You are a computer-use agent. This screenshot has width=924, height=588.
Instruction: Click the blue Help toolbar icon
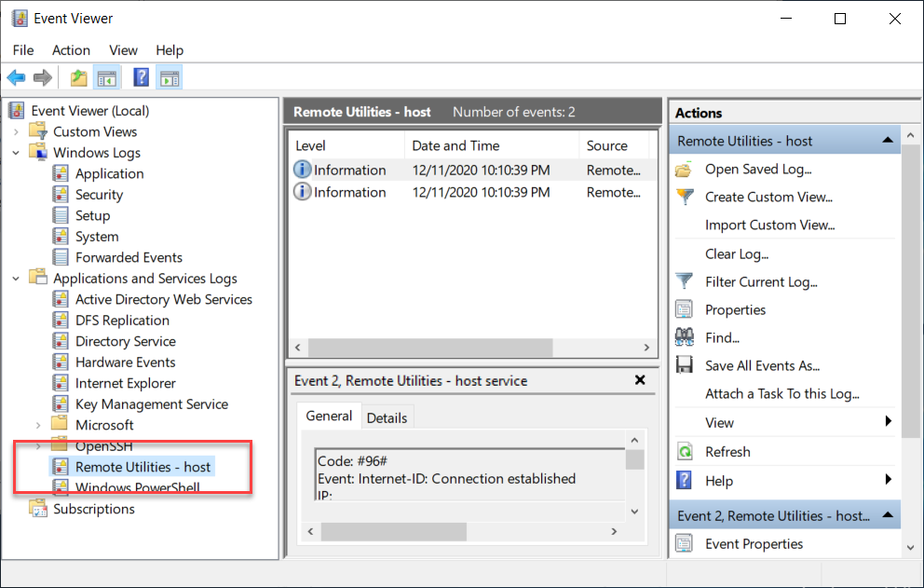tap(142, 78)
